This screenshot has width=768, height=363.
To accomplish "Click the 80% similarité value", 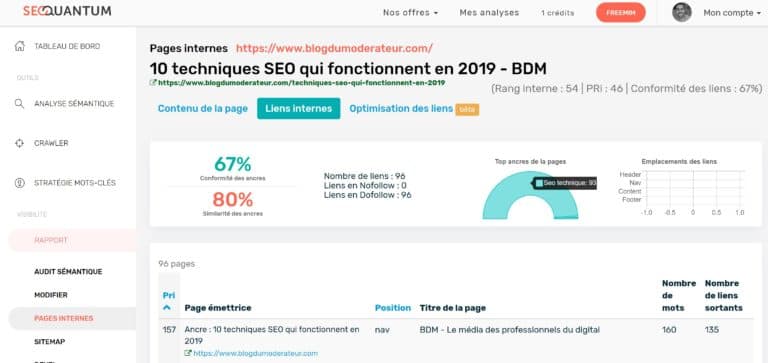I will 233,199.
